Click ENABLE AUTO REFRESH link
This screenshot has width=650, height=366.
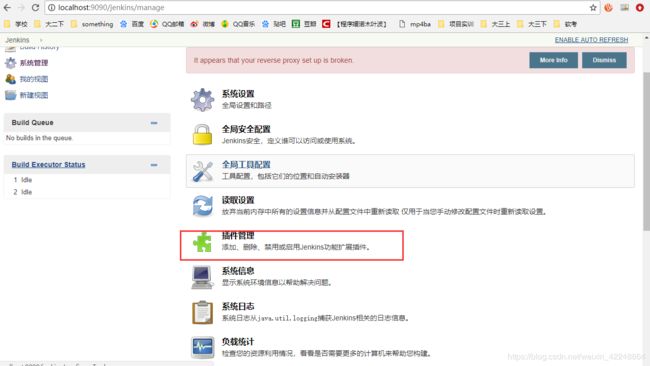(x=591, y=40)
